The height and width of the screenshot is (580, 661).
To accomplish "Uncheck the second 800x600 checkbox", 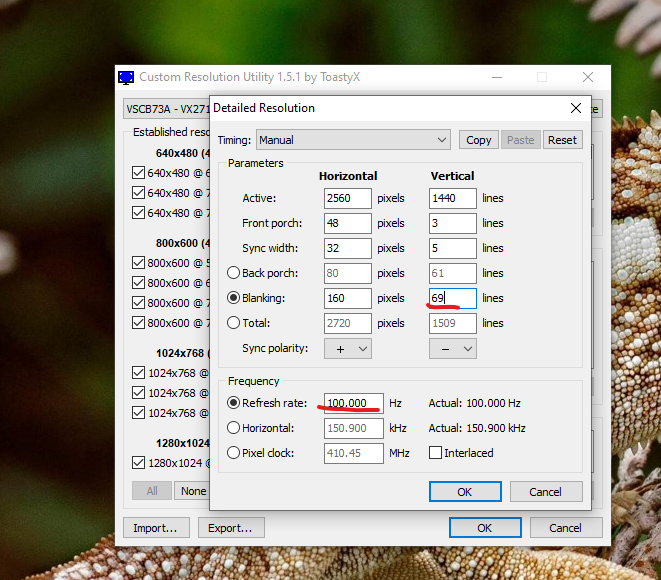I will coord(138,282).
